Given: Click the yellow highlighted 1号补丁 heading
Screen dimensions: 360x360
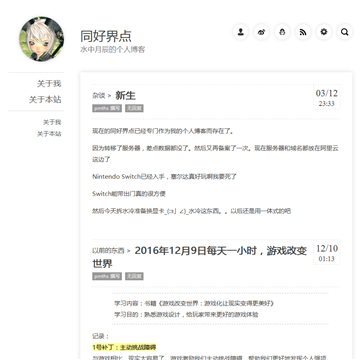Looking at the screenshot, I should click(124, 347).
